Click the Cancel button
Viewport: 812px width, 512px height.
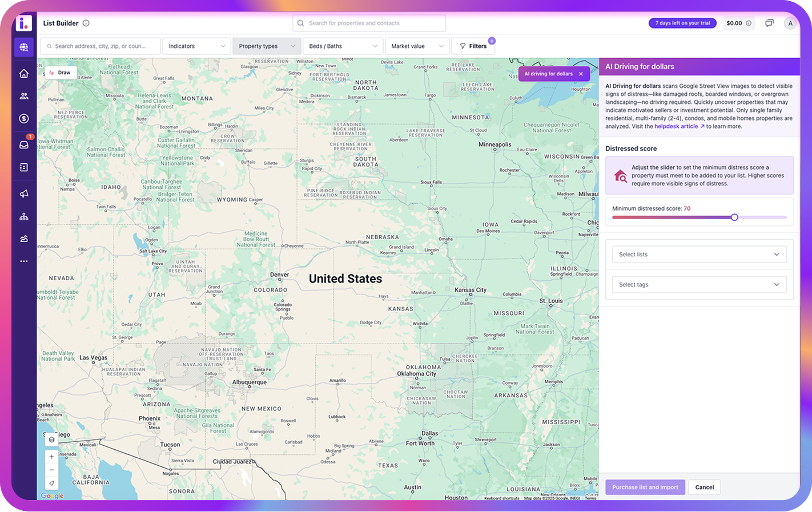click(x=705, y=487)
